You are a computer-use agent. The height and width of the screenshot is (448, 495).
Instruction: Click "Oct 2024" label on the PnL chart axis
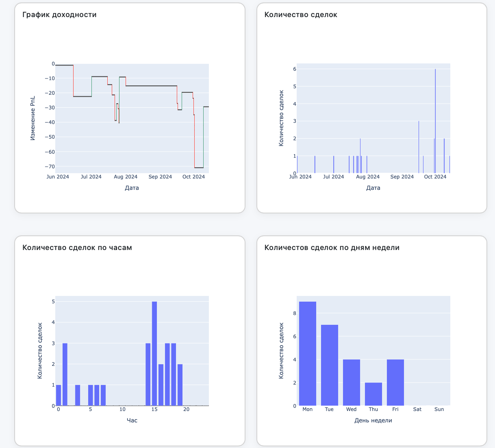(x=193, y=177)
